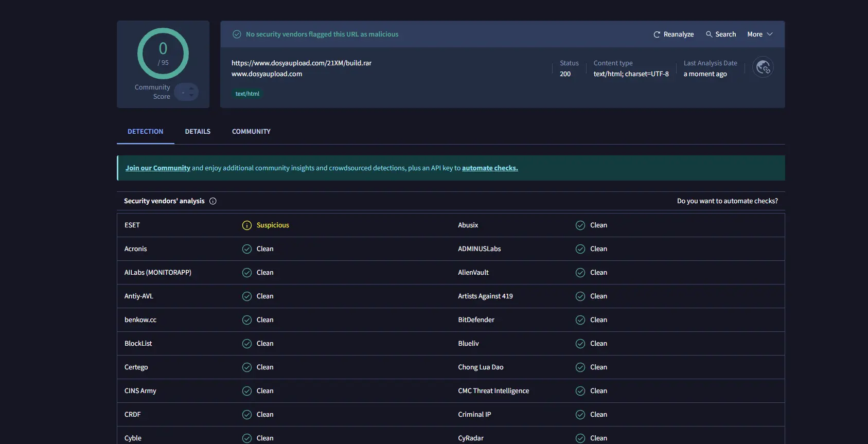
Task: Follow the Join our Community link
Action: coord(157,168)
